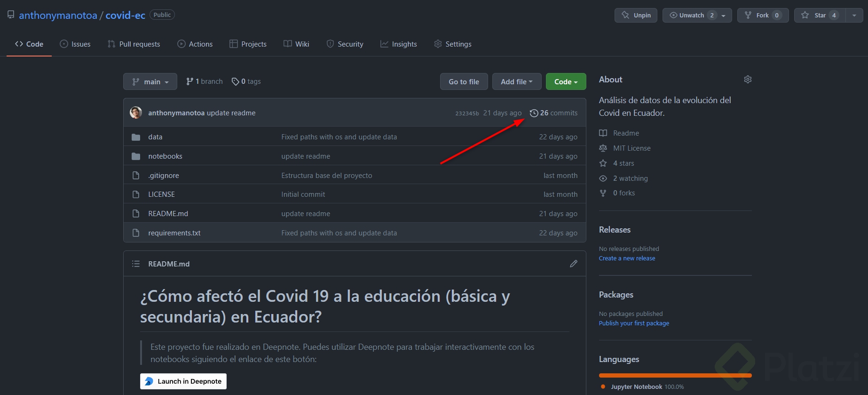Click Launch in Deepnote button
This screenshot has width=868, height=395.
click(183, 381)
